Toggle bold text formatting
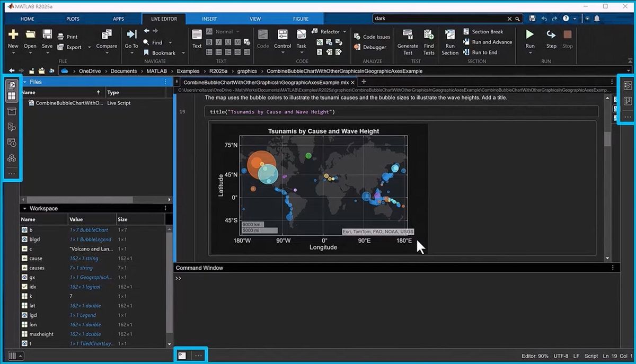 pos(209,42)
